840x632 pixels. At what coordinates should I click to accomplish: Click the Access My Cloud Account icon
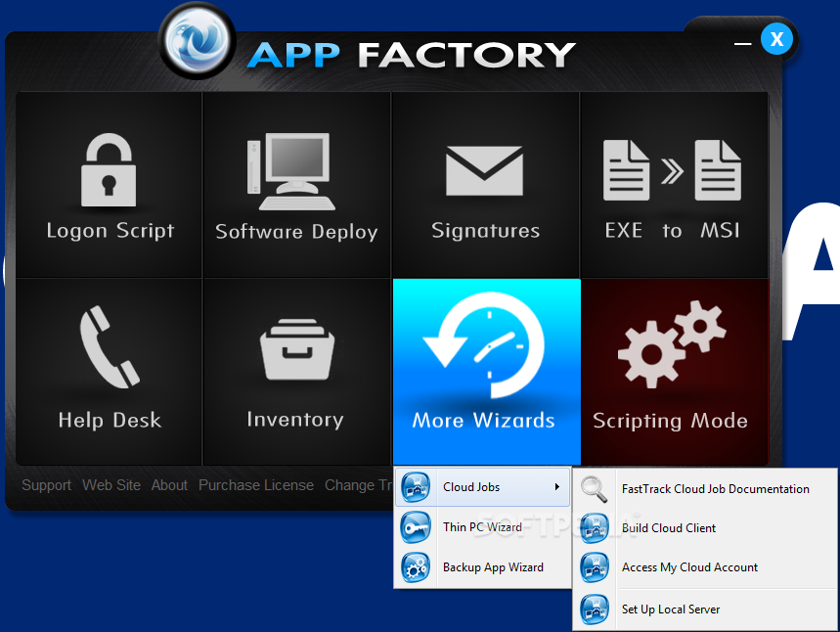[595, 567]
